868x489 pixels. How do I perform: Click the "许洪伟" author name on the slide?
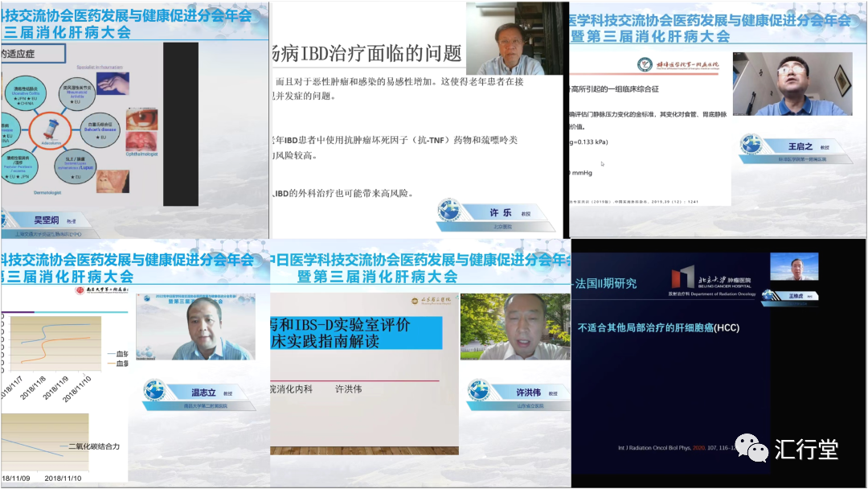349,389
